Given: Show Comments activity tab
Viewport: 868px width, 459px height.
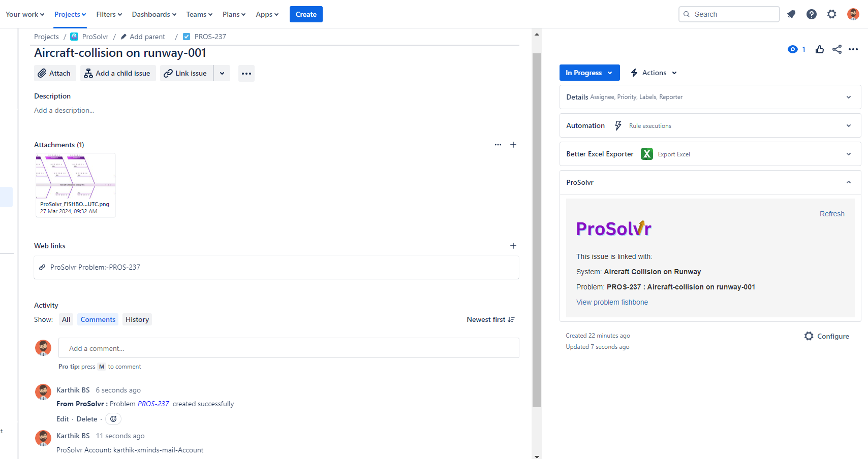Looking at the screenshot, I should (x=98, y=319).
